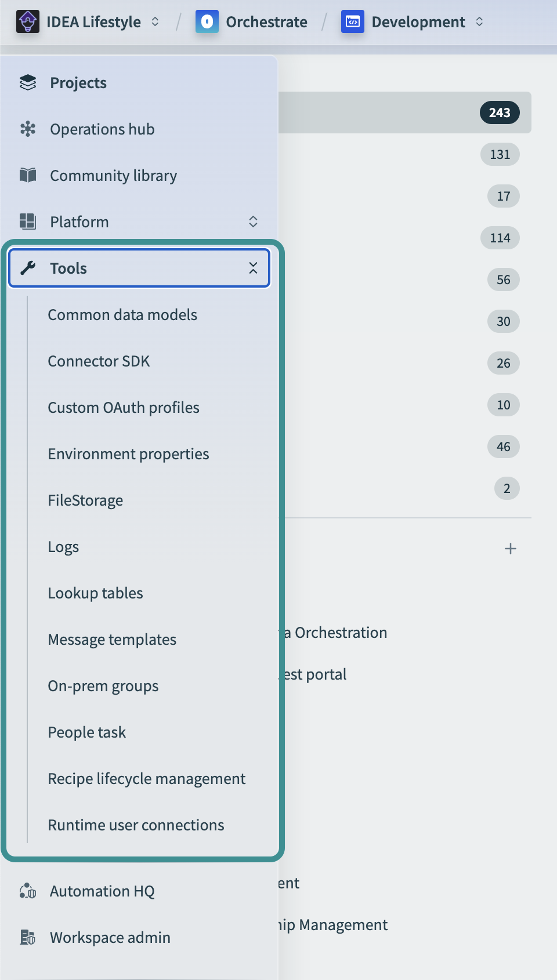Open People task
The width and height of the screenshot is (557, 980).
(87, 732)
